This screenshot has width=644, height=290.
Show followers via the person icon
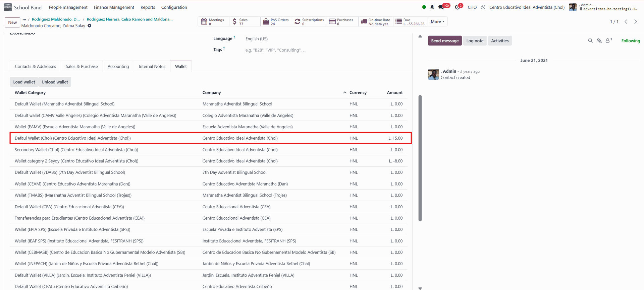(608, 41)
